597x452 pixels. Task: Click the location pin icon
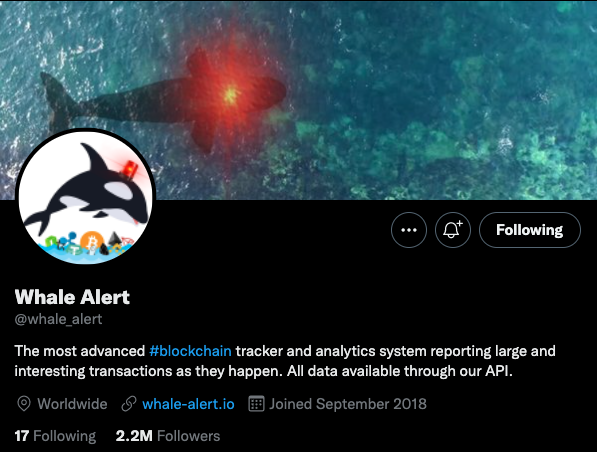24,404
